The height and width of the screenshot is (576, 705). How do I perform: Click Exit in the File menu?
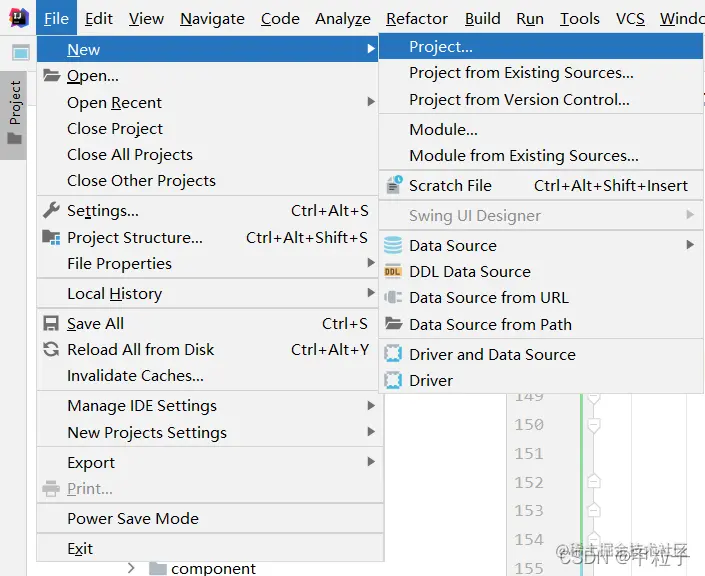(x=210, y=549)
